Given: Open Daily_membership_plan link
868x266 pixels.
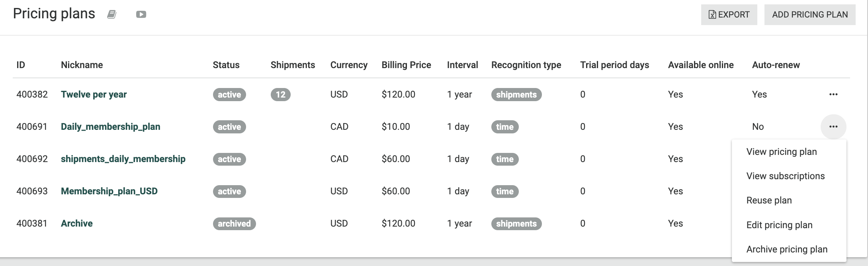Looking at the screenshot, I should (x=111, y=127).
